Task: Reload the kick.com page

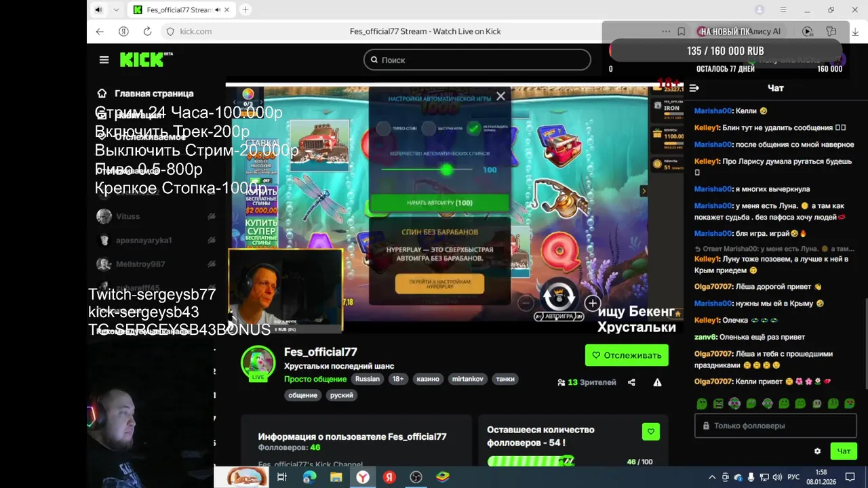Action: point(147,31)
